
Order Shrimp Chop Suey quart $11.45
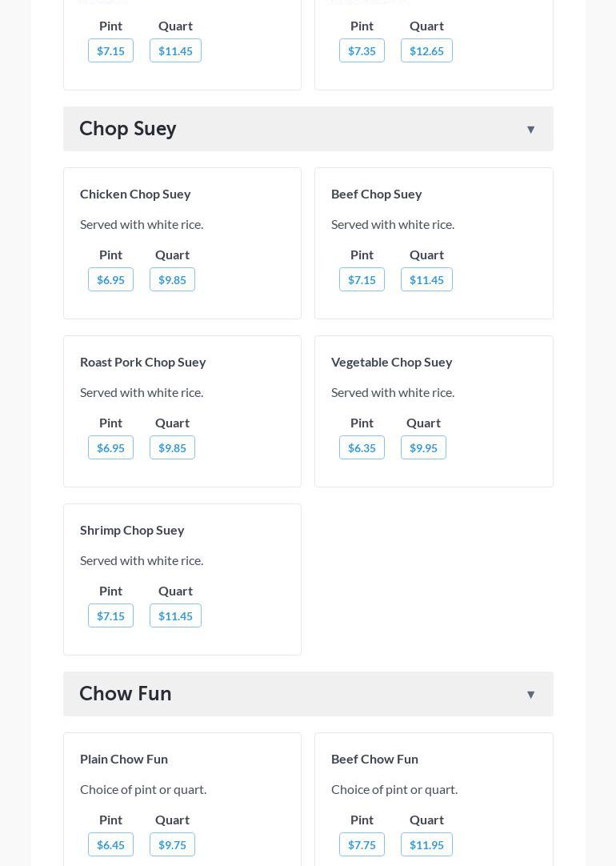[x=175, y=615]
